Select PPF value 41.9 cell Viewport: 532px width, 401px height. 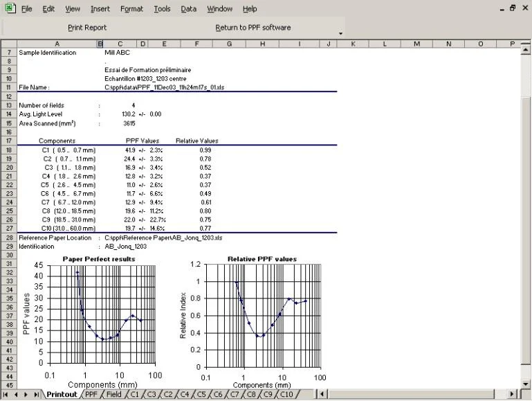(x=130, y=150)
